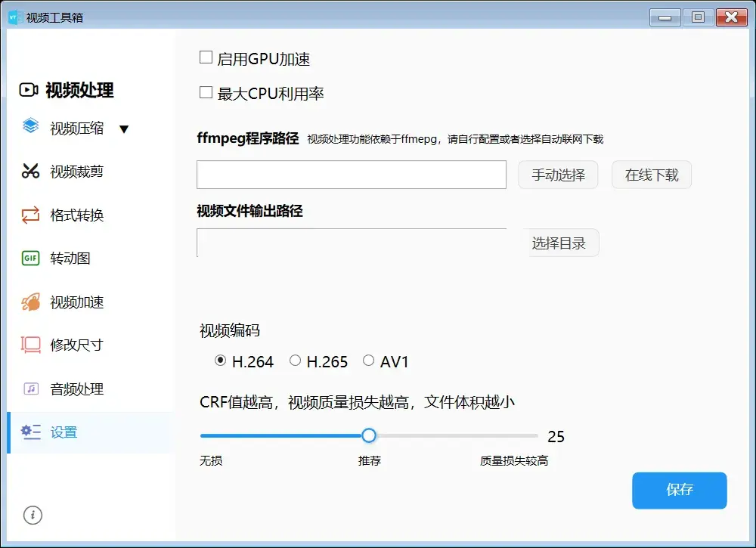Expand the 视频压缩 dropdown arrow

pyautogui.click(x=124, y=129)
